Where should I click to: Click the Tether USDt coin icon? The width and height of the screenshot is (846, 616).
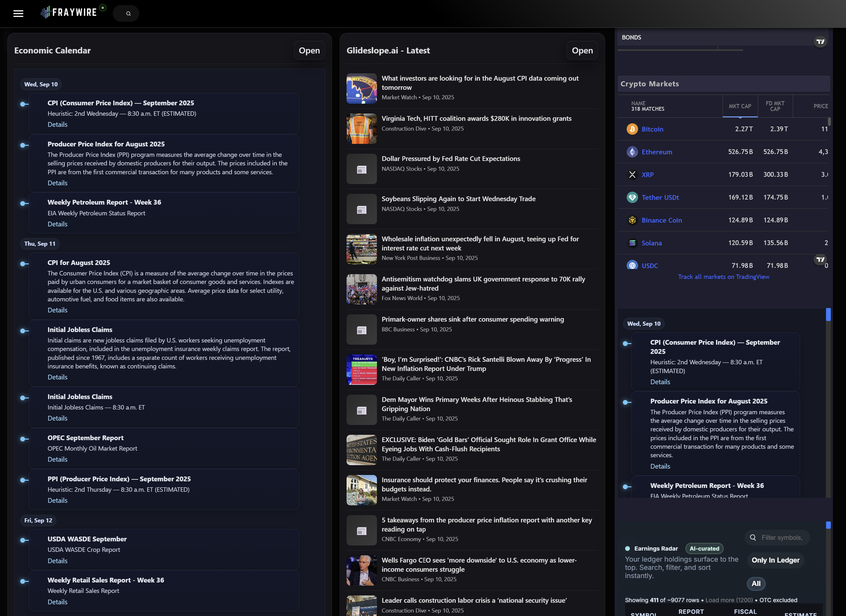point(632,197)
